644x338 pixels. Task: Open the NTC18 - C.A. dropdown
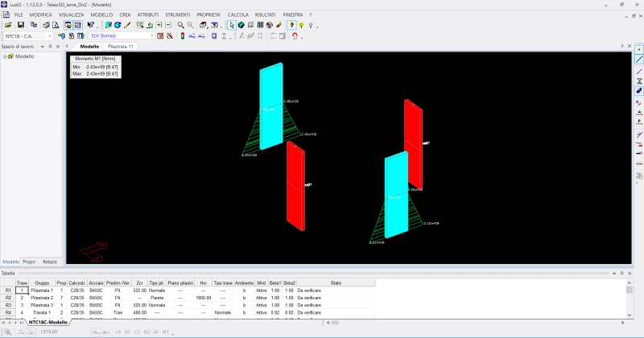pyautogui.click(x=49, y=36)
